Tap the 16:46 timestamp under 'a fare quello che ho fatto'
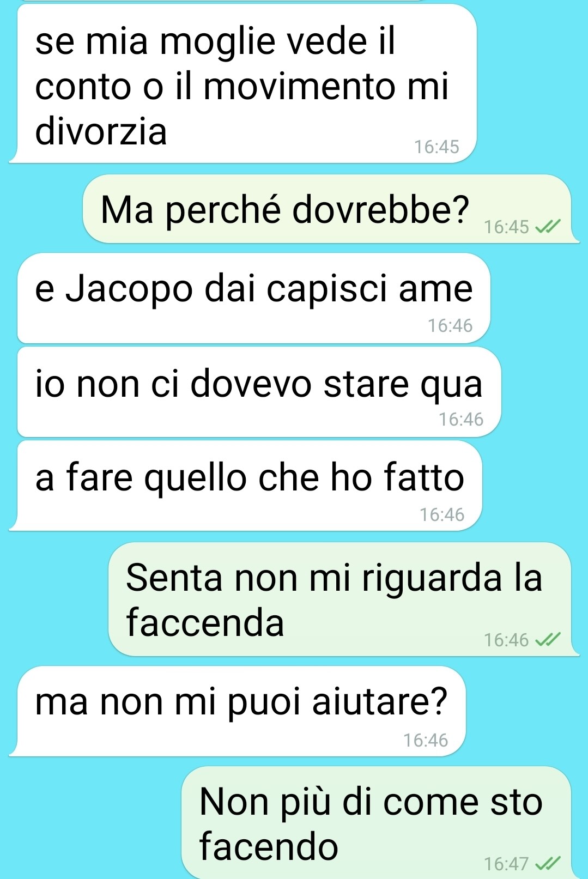588x879 pixels. (x=442, y=514)
